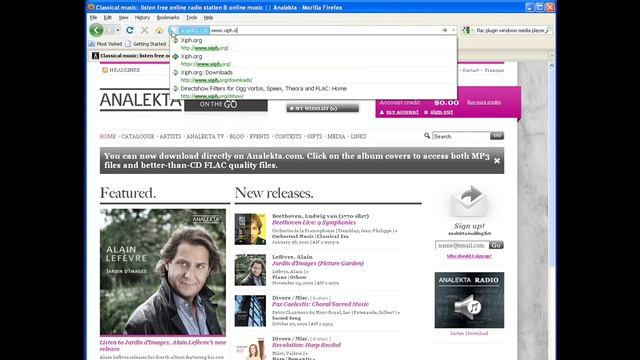
Task: Click the Pax Coelestis album thumbnail
Action: pyautogui.click(x=250, y=311)
